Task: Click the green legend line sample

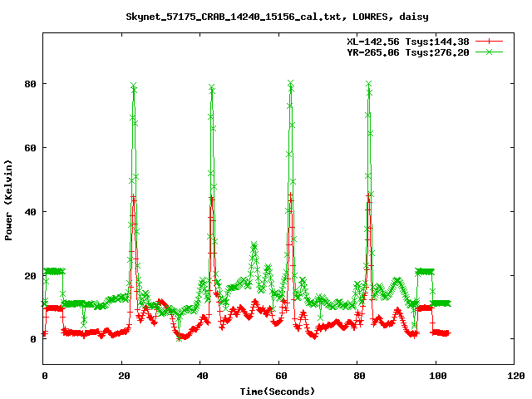Action: tap(489, 52)
